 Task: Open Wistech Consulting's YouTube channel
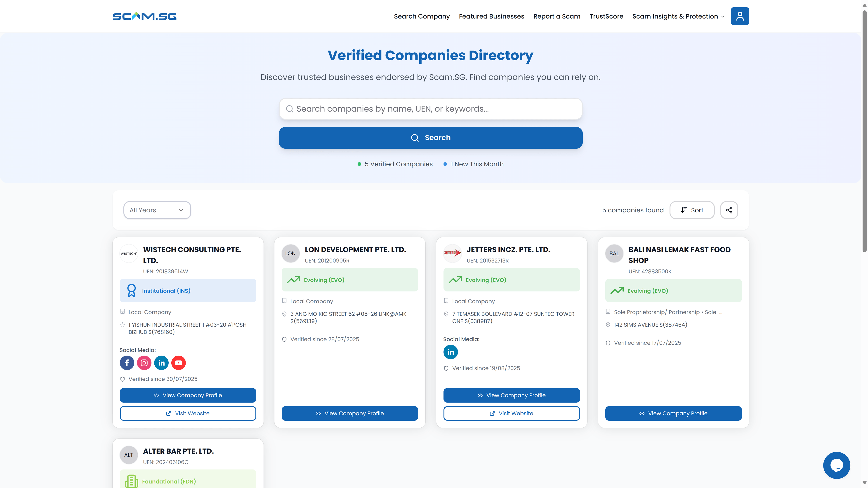[179, 363]
